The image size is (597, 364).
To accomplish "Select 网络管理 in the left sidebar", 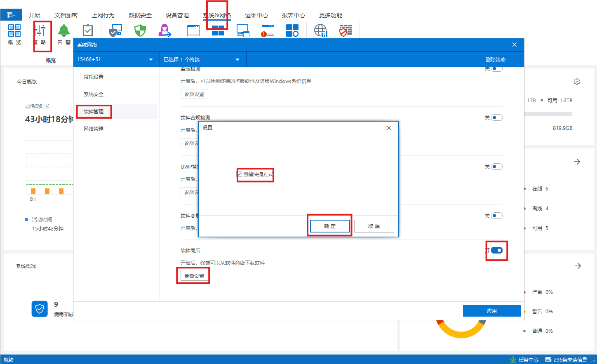I will click(x=94, y=129).
